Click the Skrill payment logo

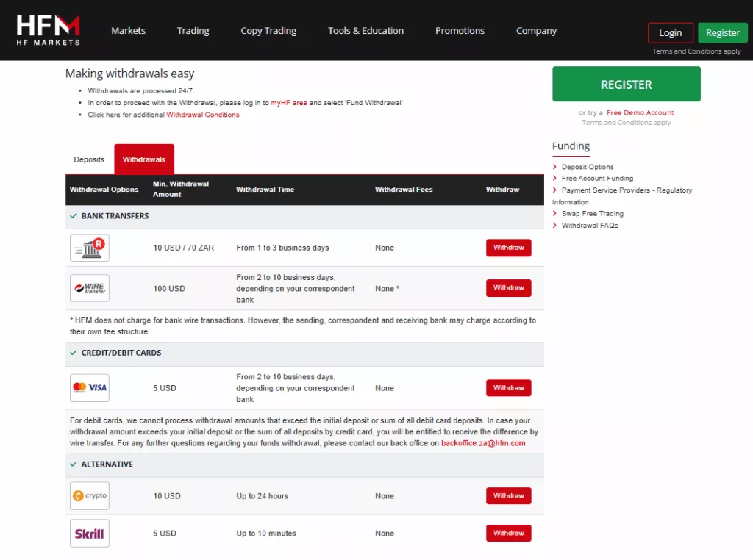point(89,533)
